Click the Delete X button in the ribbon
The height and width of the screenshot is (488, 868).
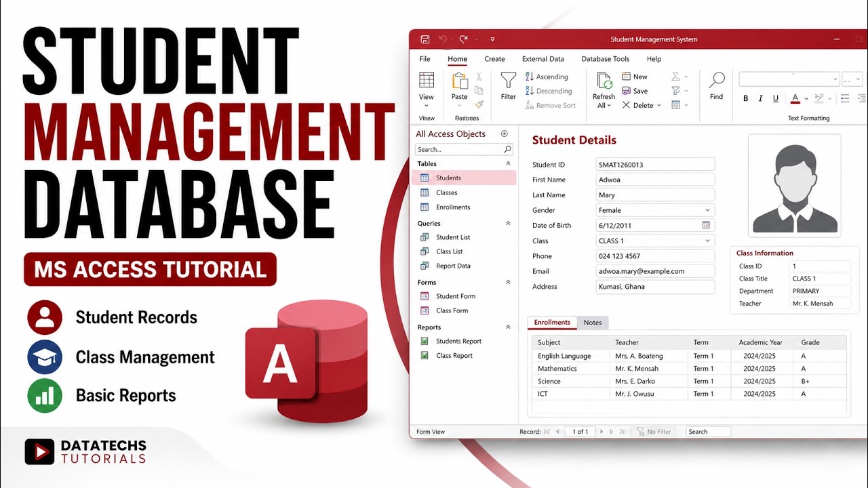(x=638, y=105)
